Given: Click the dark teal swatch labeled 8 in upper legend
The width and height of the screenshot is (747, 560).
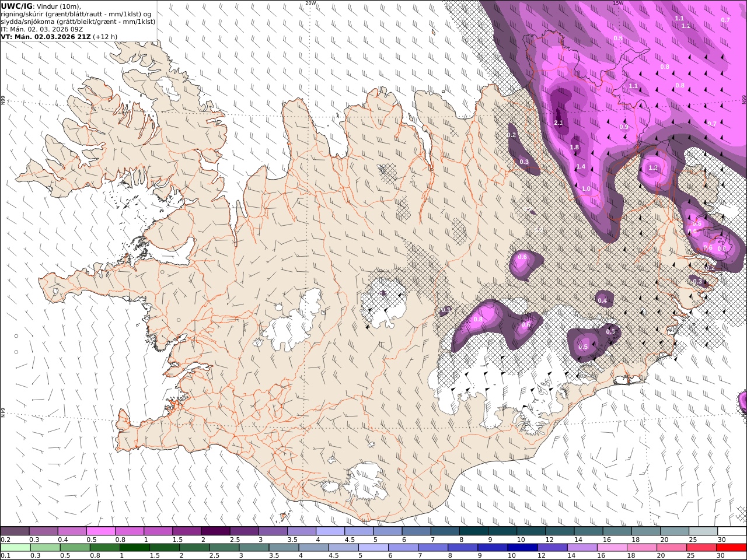Looking at the screenshot, I should click(x=474, y=531).
